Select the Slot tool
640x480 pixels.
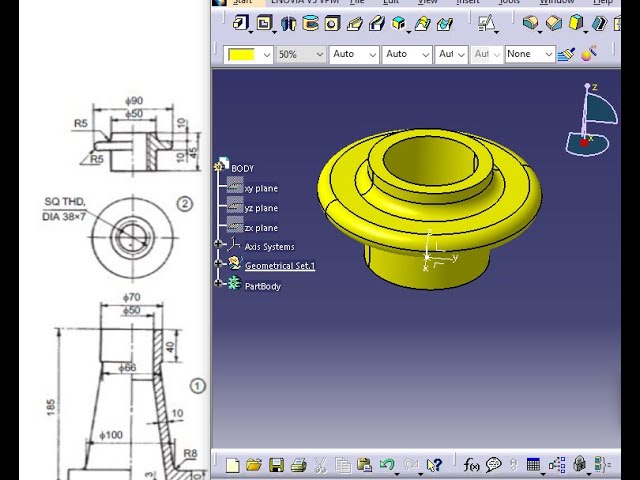click(377, 23)
